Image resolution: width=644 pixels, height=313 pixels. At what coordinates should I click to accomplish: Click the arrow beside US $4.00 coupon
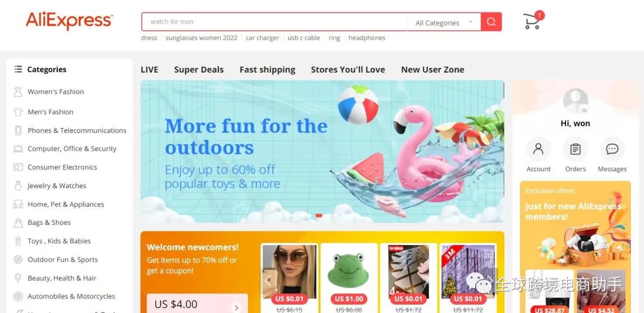[236, 307]
